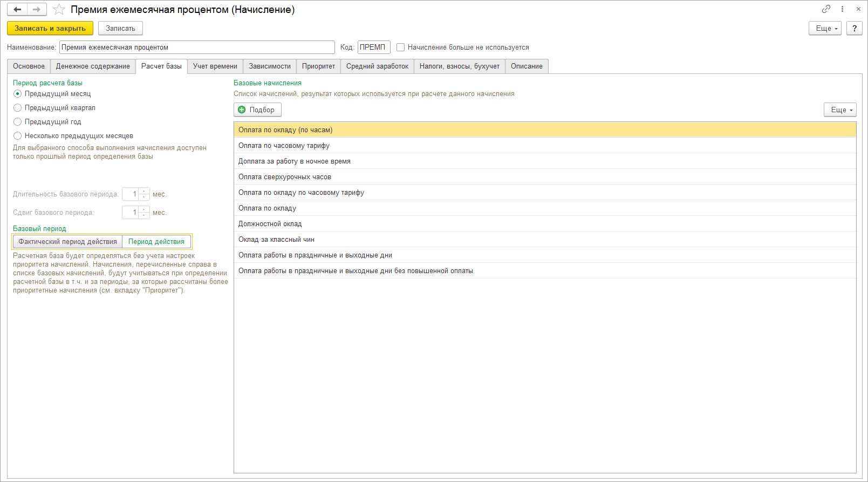The width and height of the screenshot is (868, 482).
Task: Switch to Расчет базы tab
Action: pos(161,66)
